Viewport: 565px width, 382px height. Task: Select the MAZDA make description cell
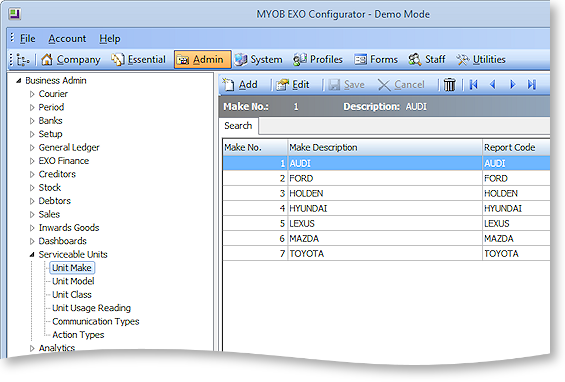click(385, 239)
